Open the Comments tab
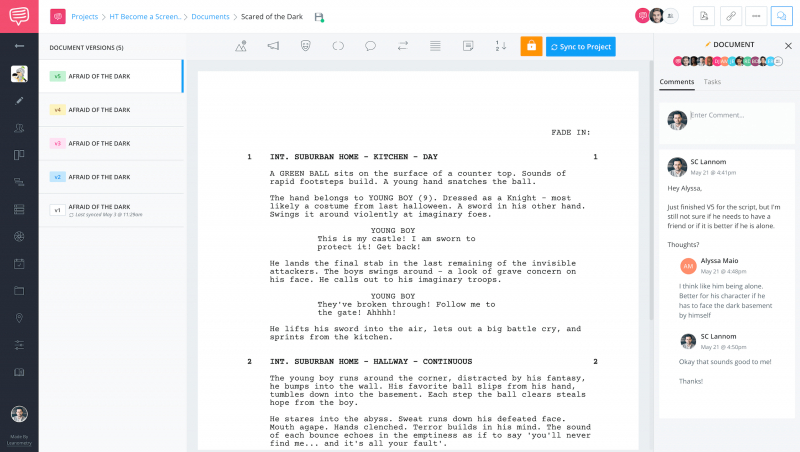This screenshot has height=452, width=800. tap(677, 82)
